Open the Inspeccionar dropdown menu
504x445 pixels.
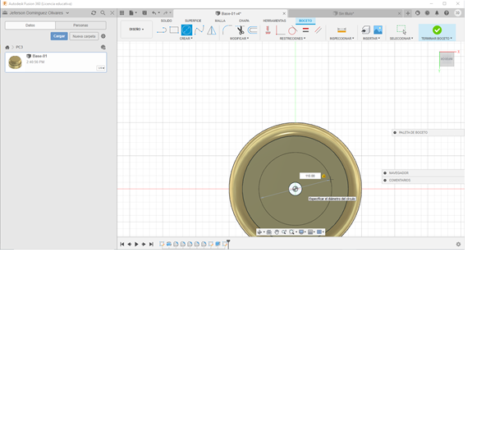(341, 39)
